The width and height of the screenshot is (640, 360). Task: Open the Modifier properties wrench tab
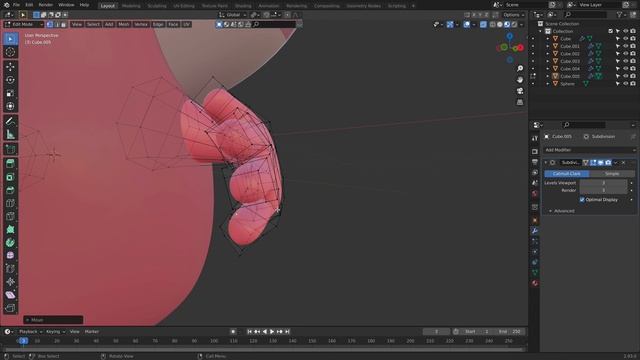click(535, 231)
